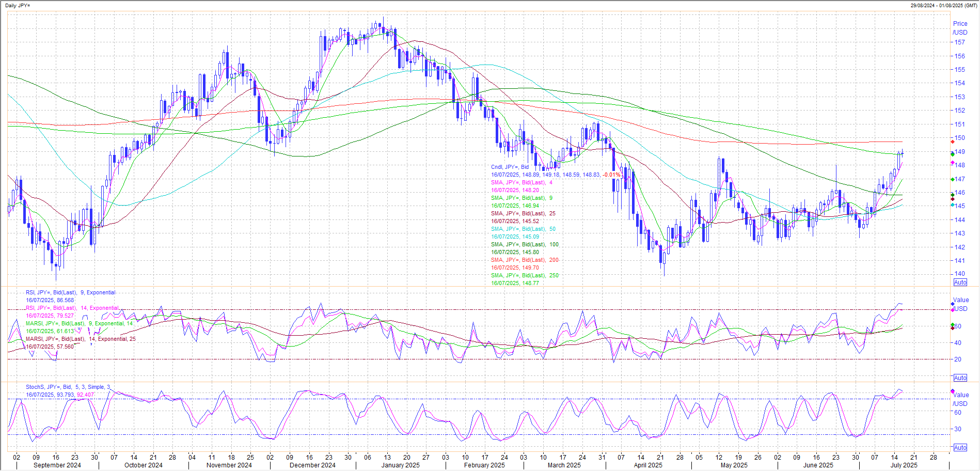Click the 157 price level on the axis

tap(959, 43)
